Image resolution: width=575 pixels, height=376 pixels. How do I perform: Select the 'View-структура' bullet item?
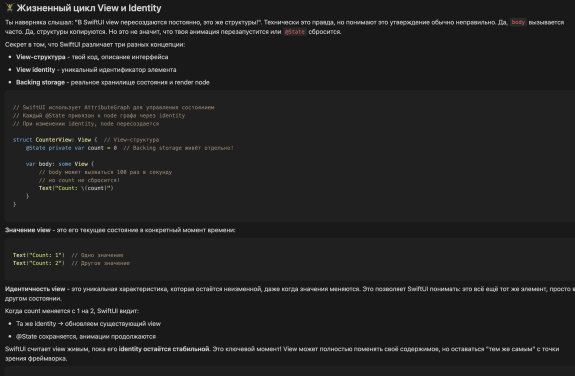[x=92, y=57]
